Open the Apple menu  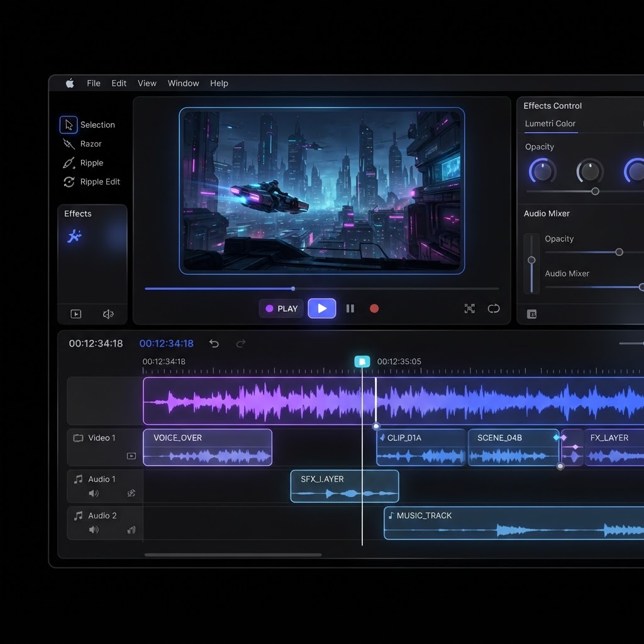pyautogui.click(x=70, y=84)
